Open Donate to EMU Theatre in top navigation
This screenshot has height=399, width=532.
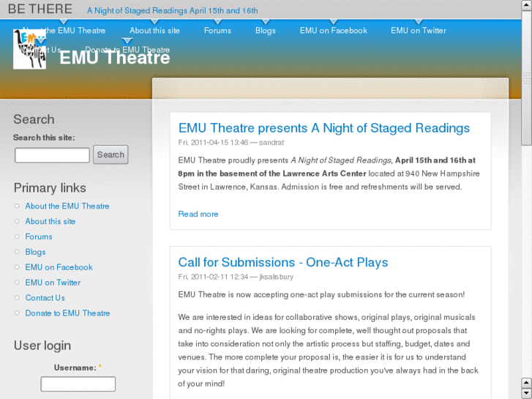pos(127,50)
